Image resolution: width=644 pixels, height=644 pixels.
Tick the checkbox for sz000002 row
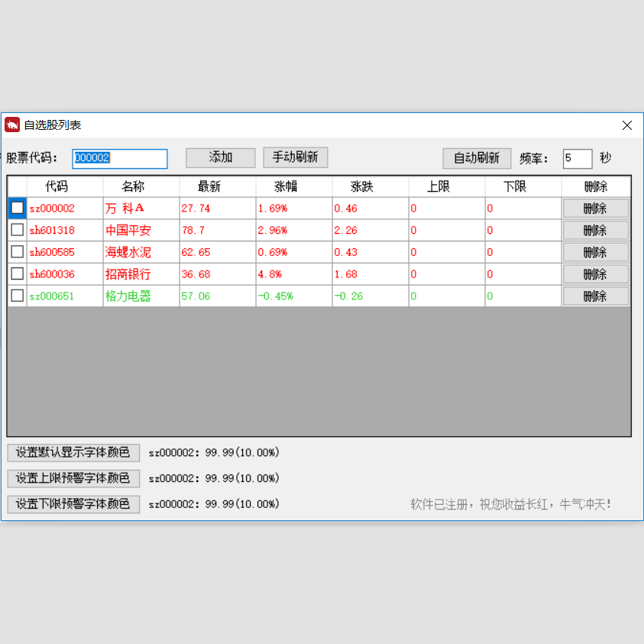point(18,208)
